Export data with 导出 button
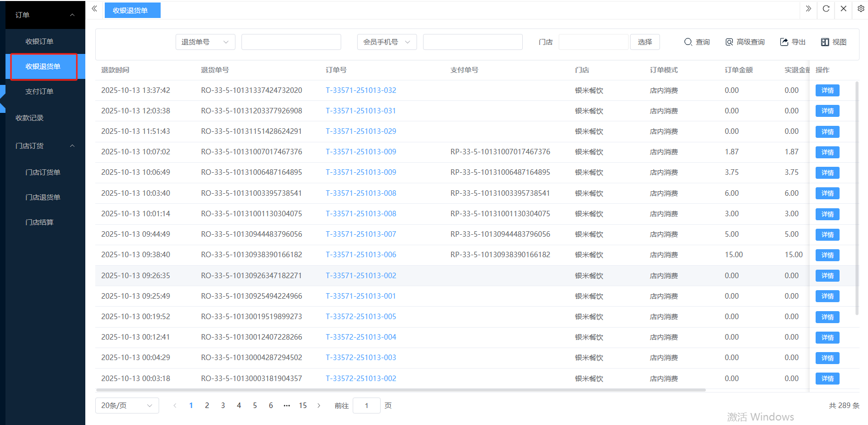Image resolution: width=868 pixels, height=425 pixels. tap(793, 42)
